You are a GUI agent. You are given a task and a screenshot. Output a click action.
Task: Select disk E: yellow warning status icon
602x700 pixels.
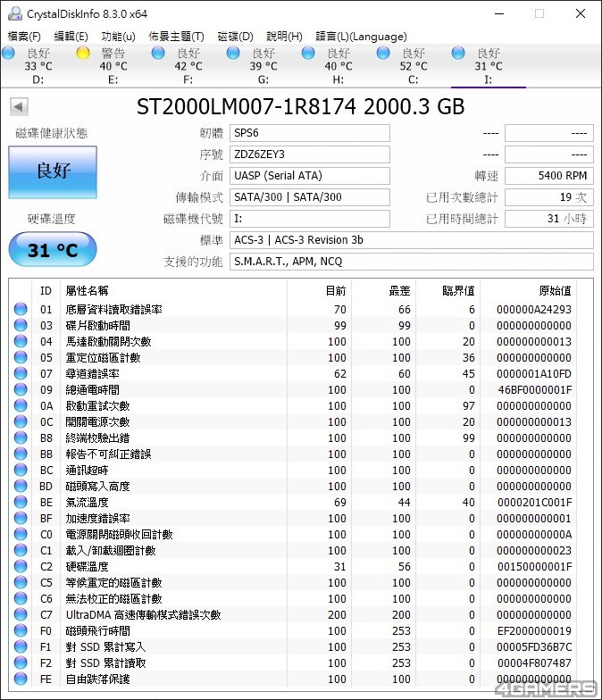[x=83, y=54]
